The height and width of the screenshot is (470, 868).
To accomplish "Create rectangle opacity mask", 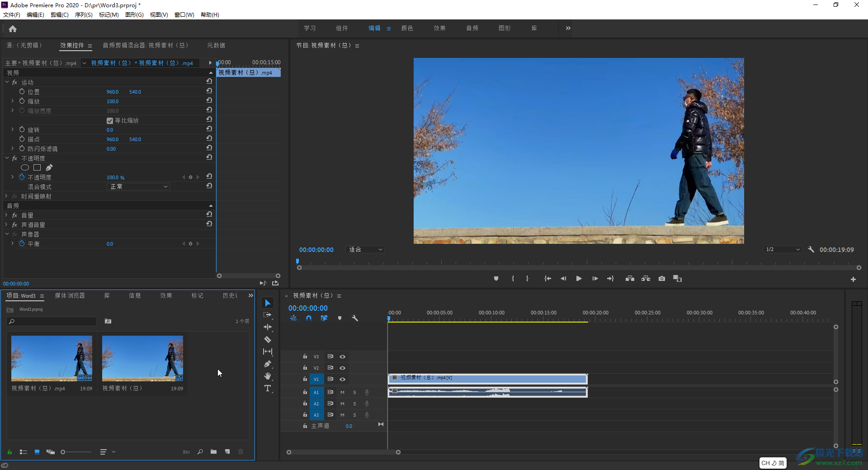I will click(x=37, y=167).
